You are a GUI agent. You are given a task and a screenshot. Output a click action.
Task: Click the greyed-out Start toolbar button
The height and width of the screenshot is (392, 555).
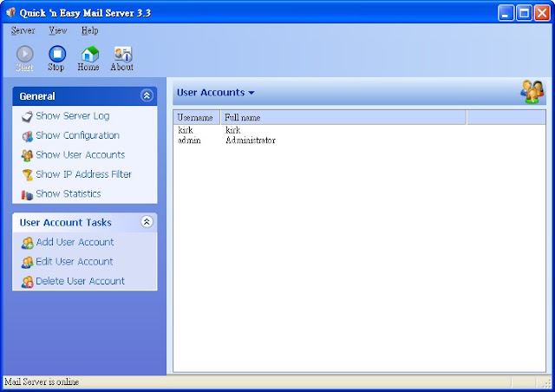coord(25,58)
